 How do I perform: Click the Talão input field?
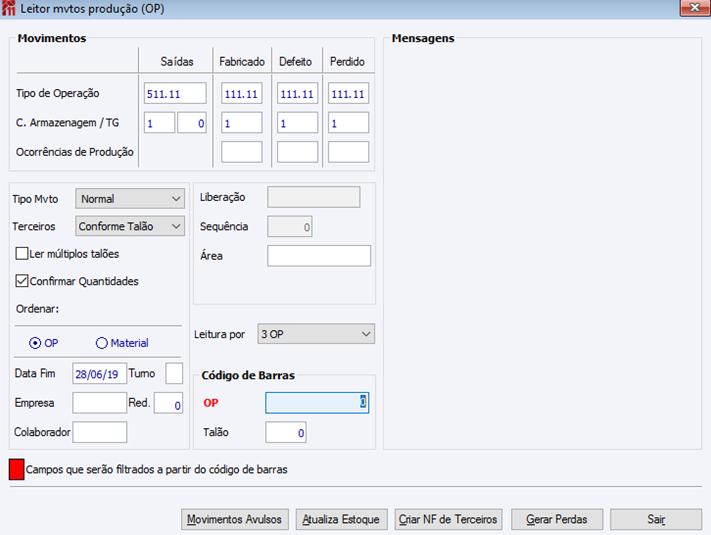pyautogui.click(x=286, y=432)
